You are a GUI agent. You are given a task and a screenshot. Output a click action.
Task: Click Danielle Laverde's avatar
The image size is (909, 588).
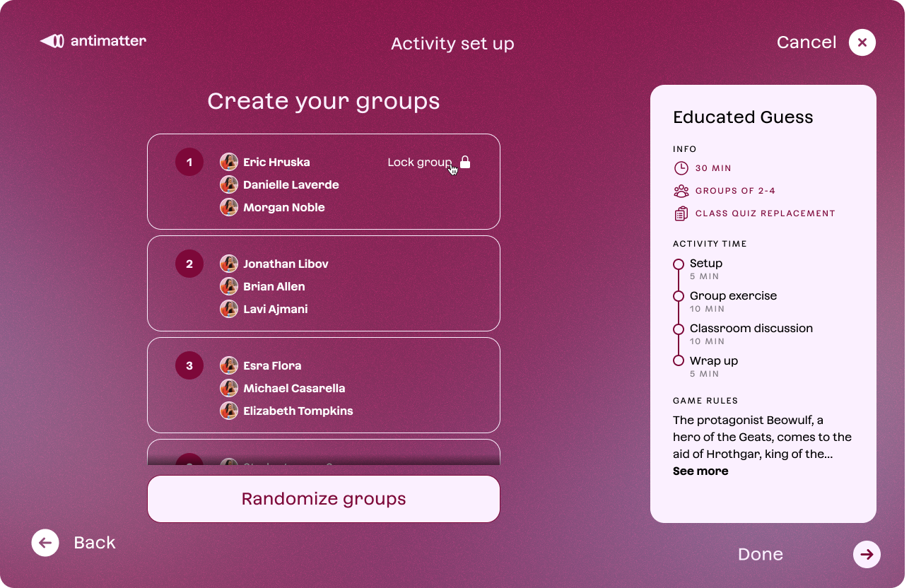pos(229,184)
